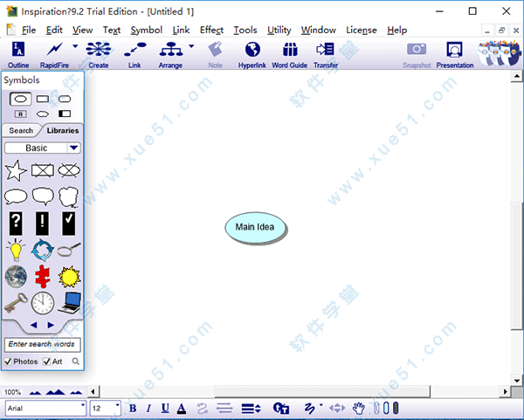The width and height of the screenshot is (524, 420).
Task: Open the font size 12 dropdown
Action: click(117, 408)
